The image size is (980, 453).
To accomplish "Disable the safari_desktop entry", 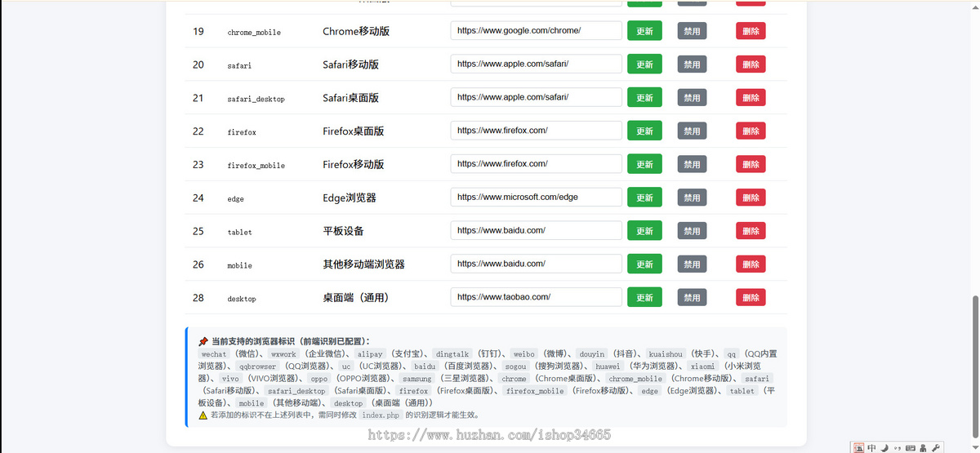I will [692, 98].
